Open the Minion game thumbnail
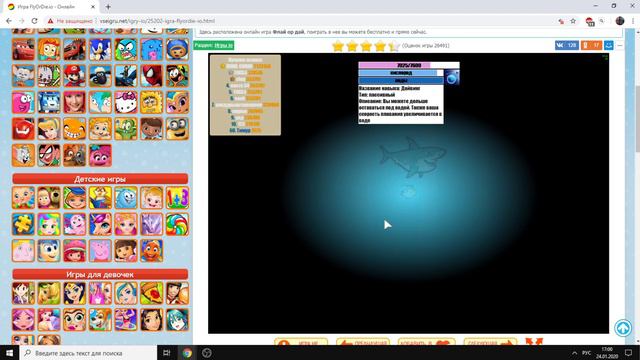This screenshot has width=640, height=360. click(x=178, y=129)
